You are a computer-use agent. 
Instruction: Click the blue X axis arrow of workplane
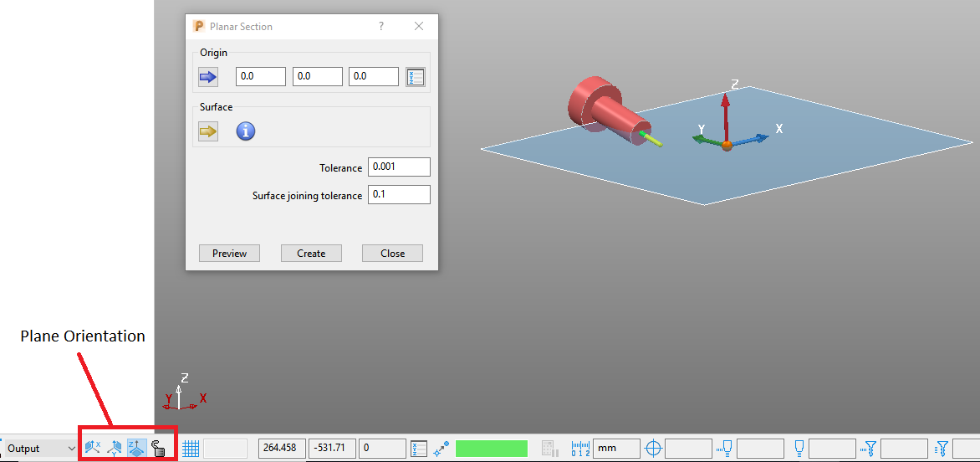[x=748, y=140]
